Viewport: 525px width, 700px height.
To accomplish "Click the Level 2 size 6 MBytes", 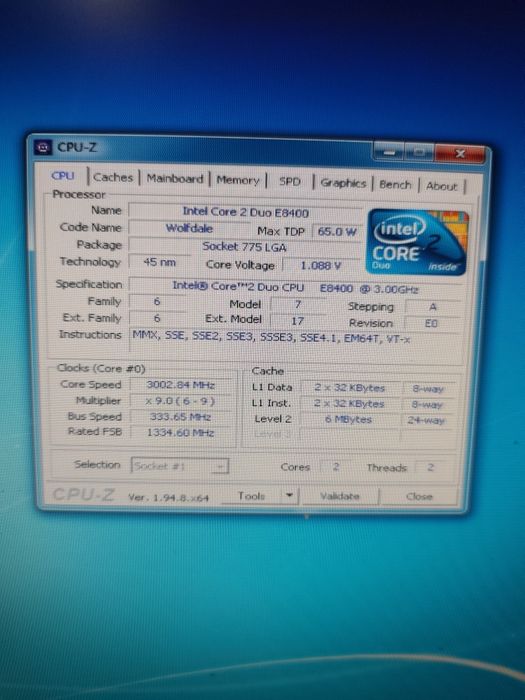I will pyautogui.click(x=349, y=420).
